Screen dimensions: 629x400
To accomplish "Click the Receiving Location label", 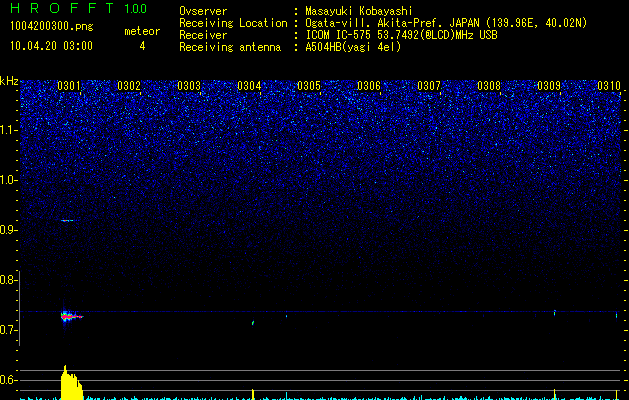I will (x=233, y=23).
